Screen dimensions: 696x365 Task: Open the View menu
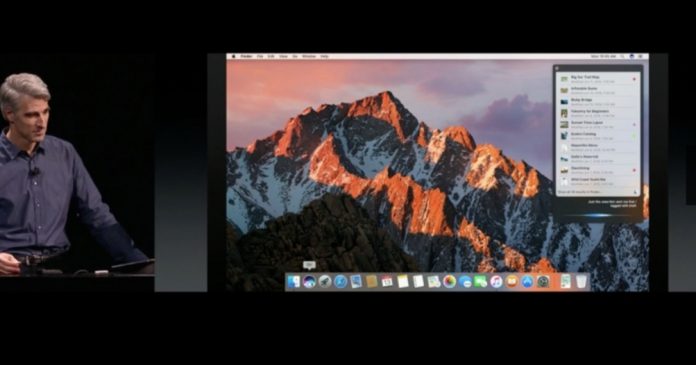point(283,56)
